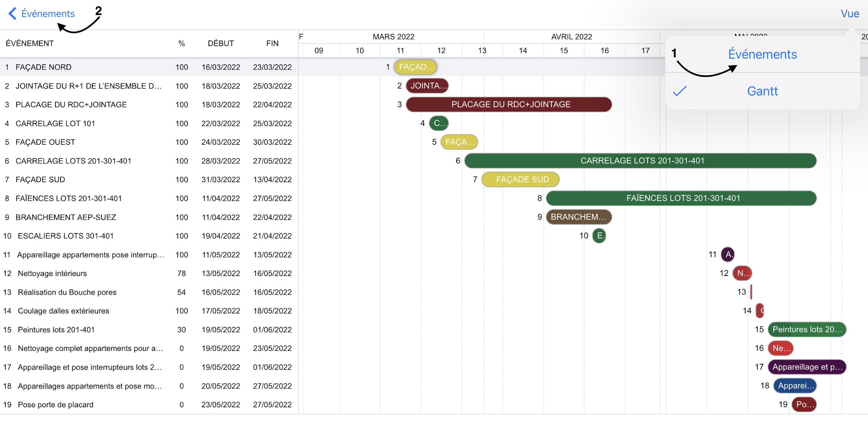Click the PLACAGE DU RDC+JOINTAGE bar
868x430 pixels.
509,104
